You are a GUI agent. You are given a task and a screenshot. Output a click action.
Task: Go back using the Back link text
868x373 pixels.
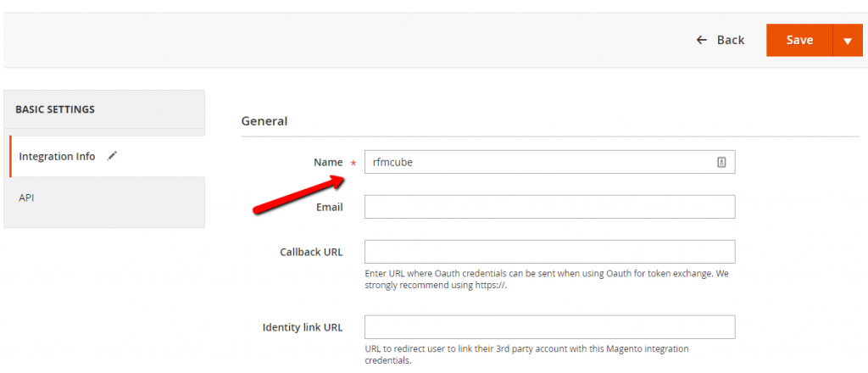[x=730, y=40]
